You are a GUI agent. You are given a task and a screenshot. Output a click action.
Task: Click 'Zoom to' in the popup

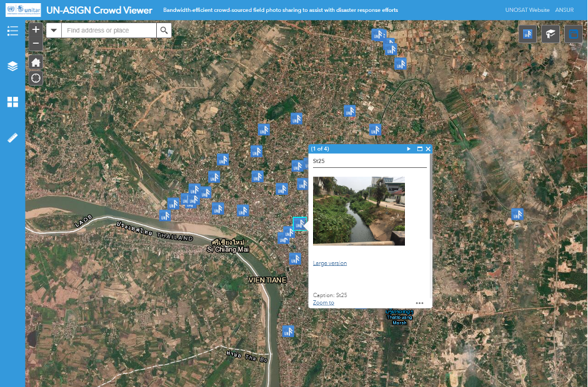(x=323, y=303)
